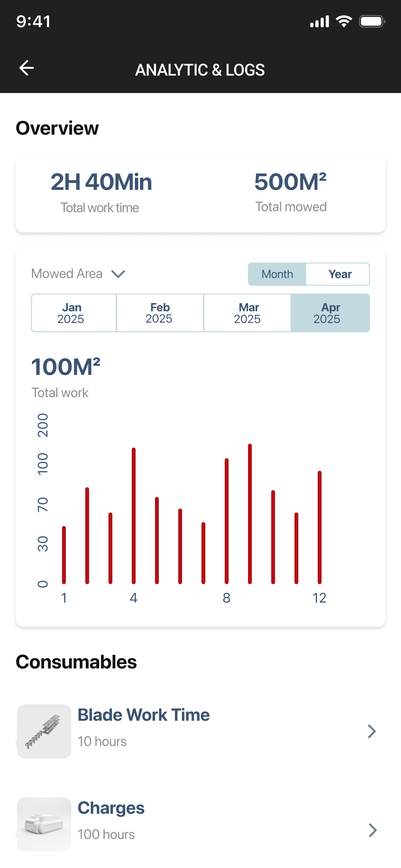This screenshot has height=868, width=401.
Task: Switch the chart view to Month
Action: pyautogui.click(x=277, y=274)
